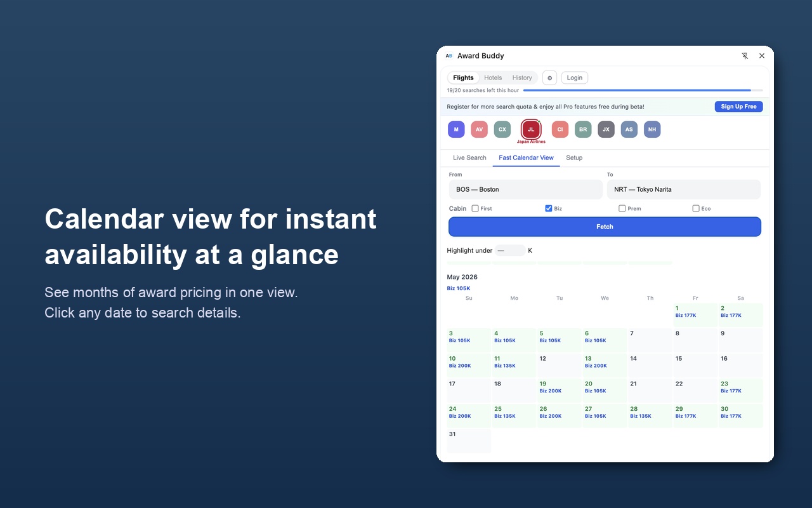
Task: Select May 19 Biz 200K
Action: [560, 391]
